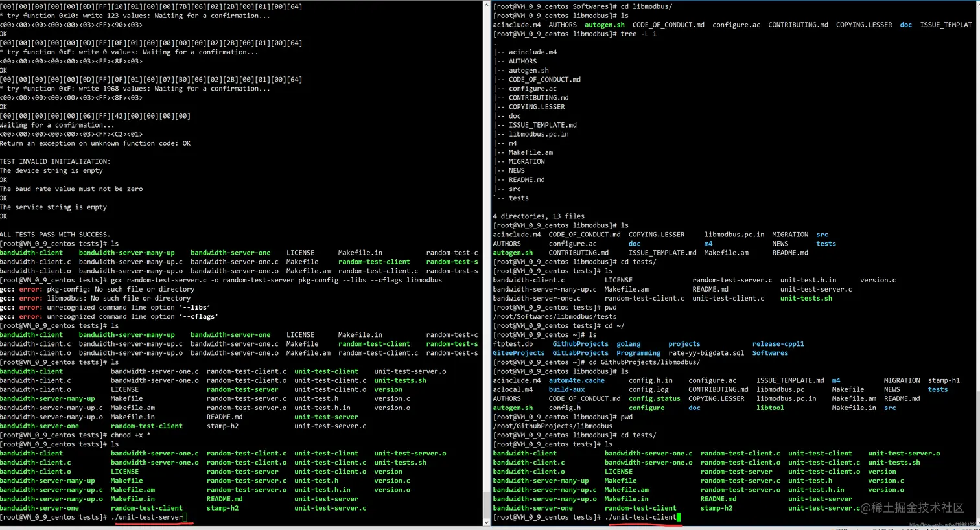980x530 pixels.
Task: Click 'libtool' file name
Action: pyautogui.click(x=771, y=408)
